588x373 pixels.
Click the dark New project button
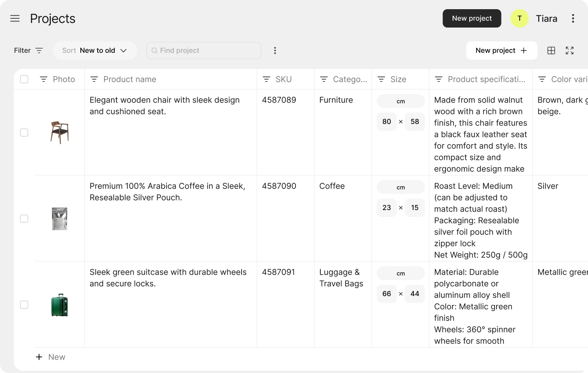point(472,18)
